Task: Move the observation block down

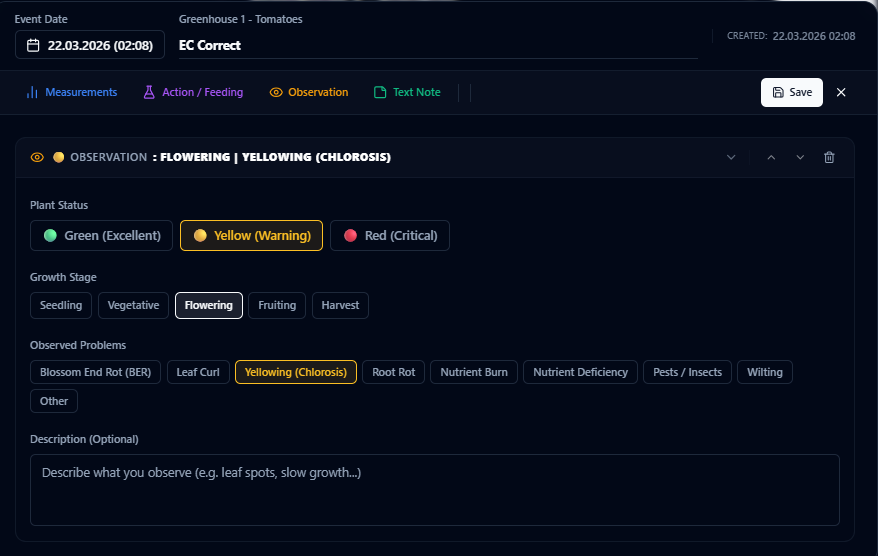Action: 800,157
